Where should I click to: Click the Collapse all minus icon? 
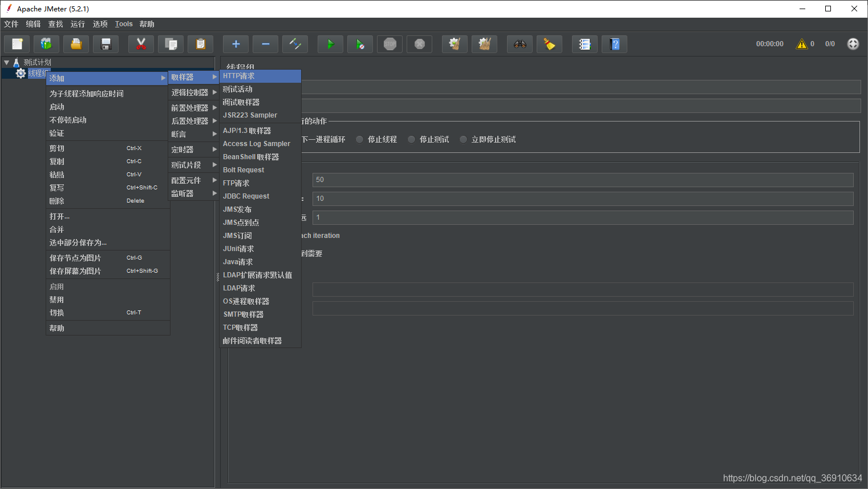click(x=266, y=44)
